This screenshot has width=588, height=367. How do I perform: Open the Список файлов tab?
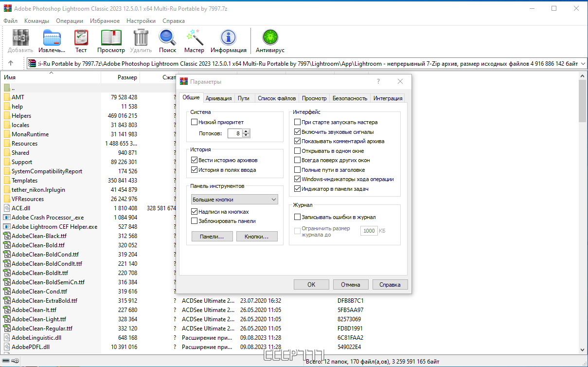coord(277,98)
